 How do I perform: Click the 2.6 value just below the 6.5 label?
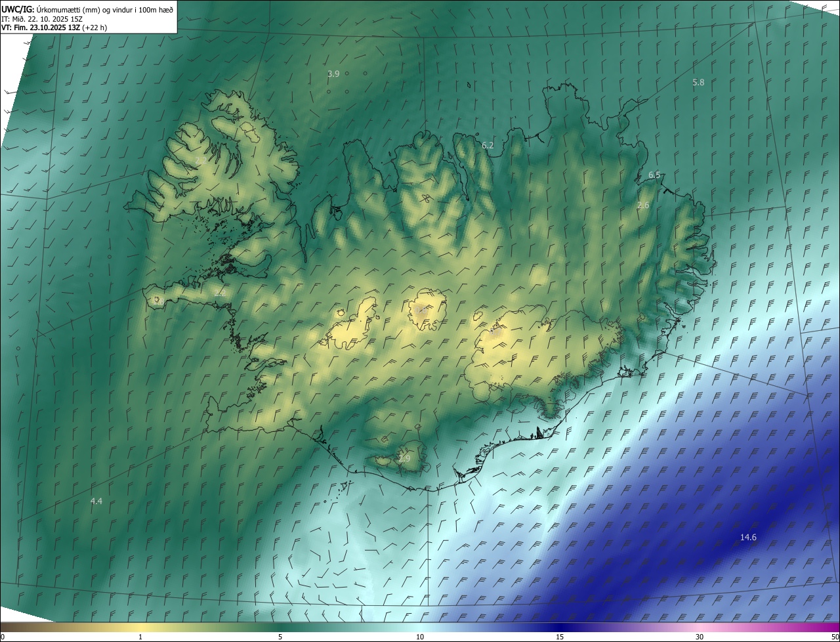[643, 205]
